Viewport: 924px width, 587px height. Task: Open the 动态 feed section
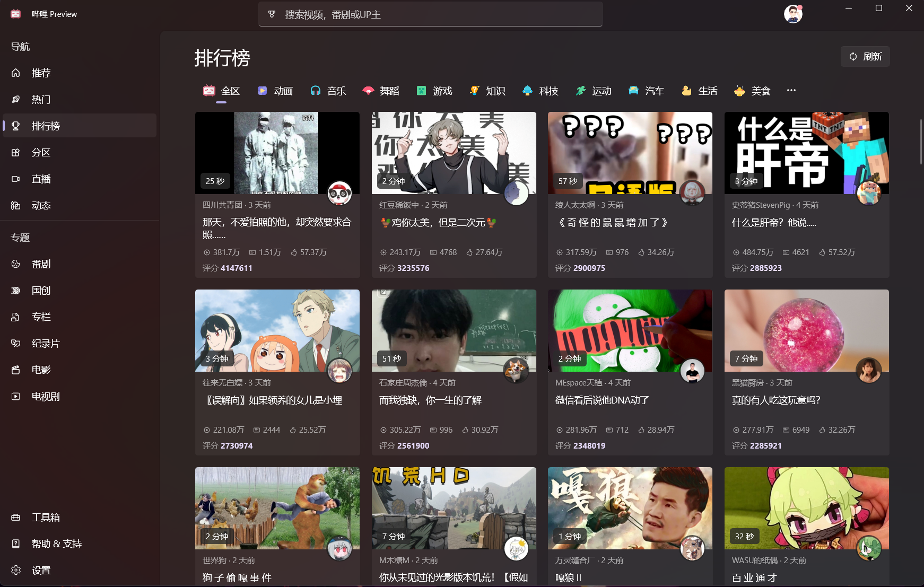click(x=41, y=205)
